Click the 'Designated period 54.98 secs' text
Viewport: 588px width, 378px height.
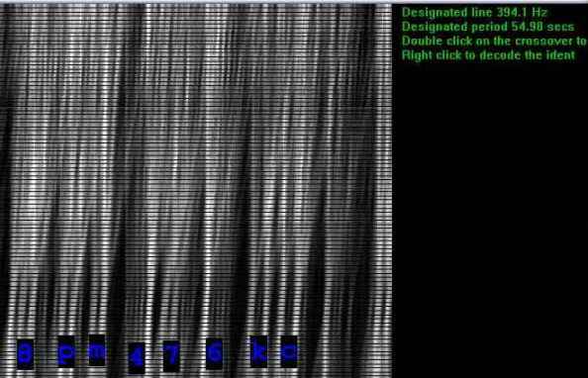(x=488, y=27)
